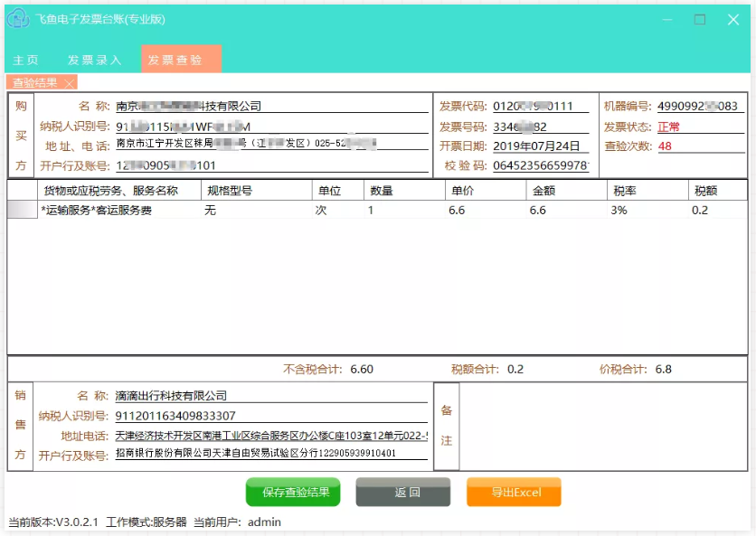The width and height of the screenshot is (756, 536).
Task: Click the 税率 column header
Action: (647, 191)
